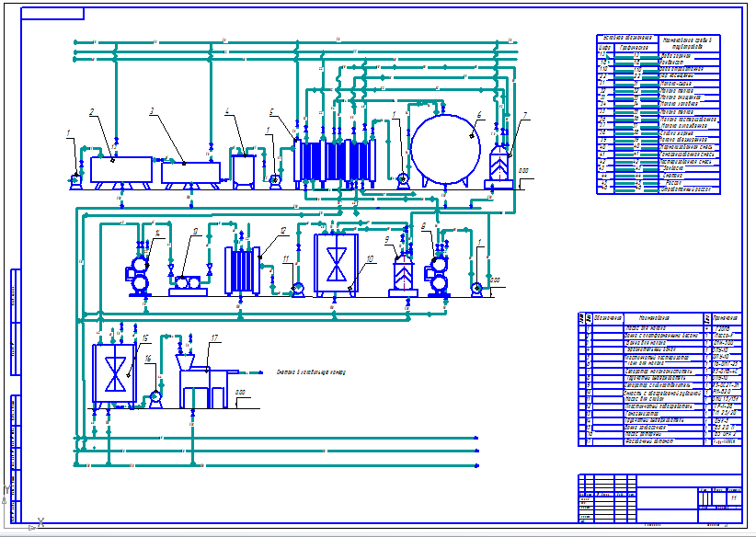Click the pump with callout 16
Image resolution: width=756 pixels, height=537 pixels.
pyautogui.click(x=155, y=398)
